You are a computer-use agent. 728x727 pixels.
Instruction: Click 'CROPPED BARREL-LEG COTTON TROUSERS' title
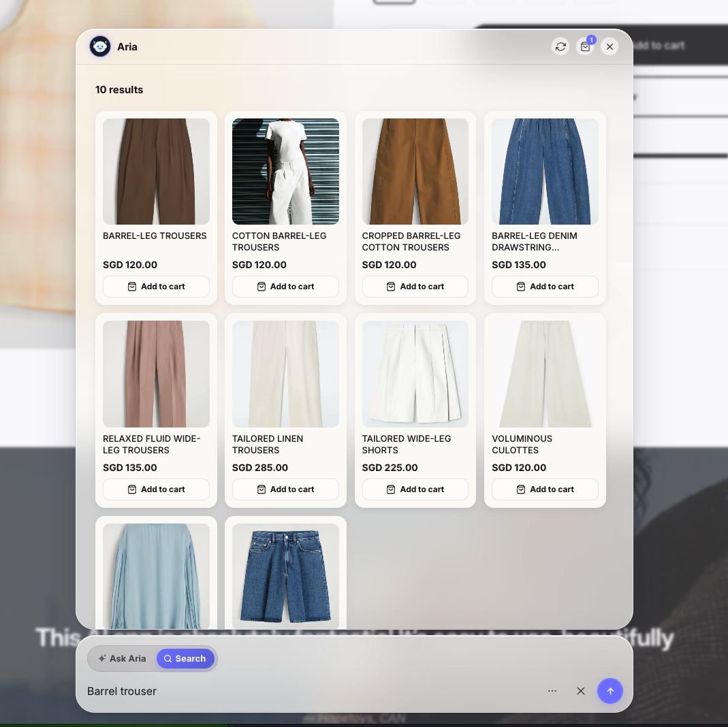411,241
